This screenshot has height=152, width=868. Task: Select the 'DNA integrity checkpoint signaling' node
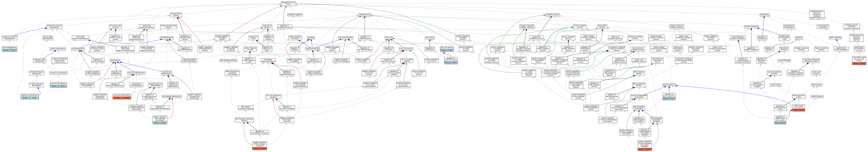(246, 108)
